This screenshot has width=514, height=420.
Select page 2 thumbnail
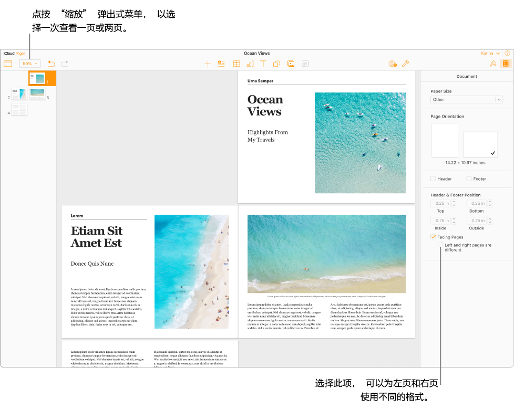[x=19, y=93]
